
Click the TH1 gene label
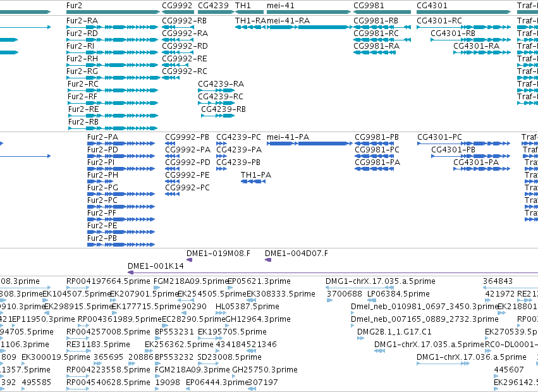[x=243, y=6]
